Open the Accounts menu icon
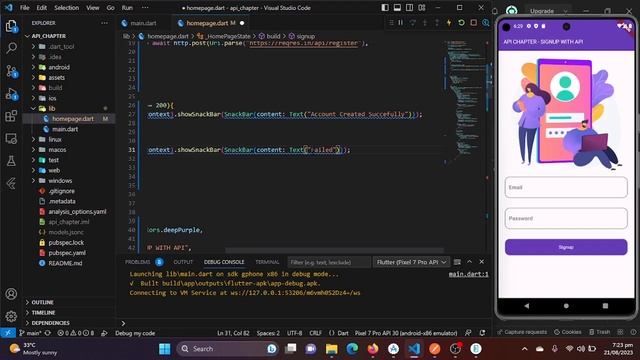The image size is (640, 360). pyautogui.click(x=11, y=294)
